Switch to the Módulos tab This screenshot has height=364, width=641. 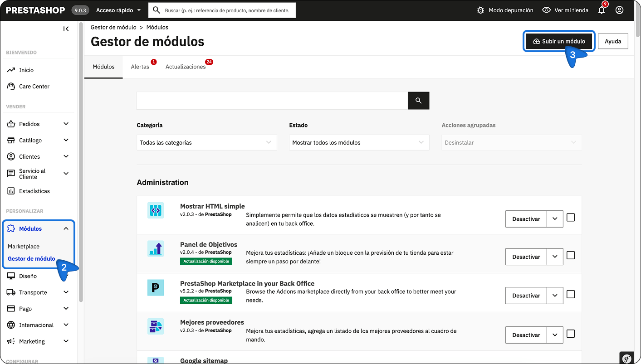click(x=103, y=67)
